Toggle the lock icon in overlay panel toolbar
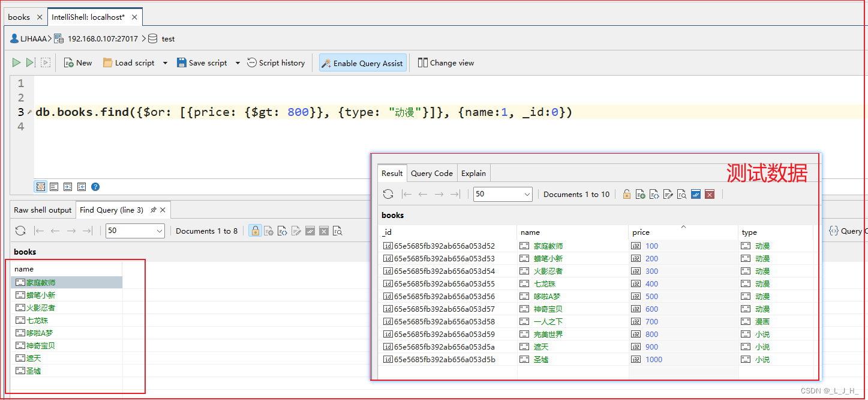Screen dimensions: 868x400 coord(627,194)
